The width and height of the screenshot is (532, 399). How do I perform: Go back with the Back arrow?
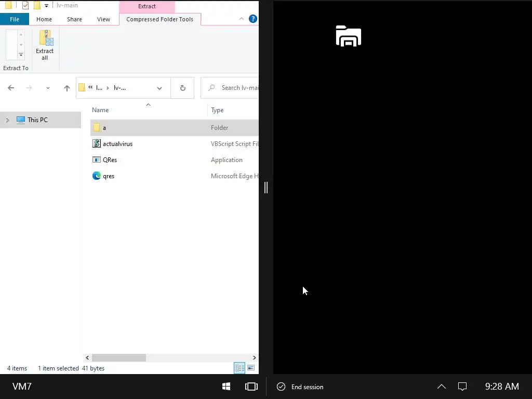click(11, 88)
